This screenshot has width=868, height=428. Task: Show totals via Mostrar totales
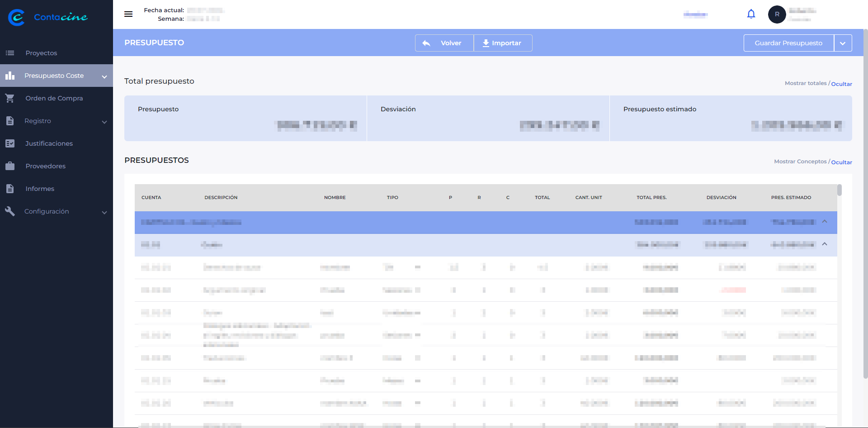[805, 83]
